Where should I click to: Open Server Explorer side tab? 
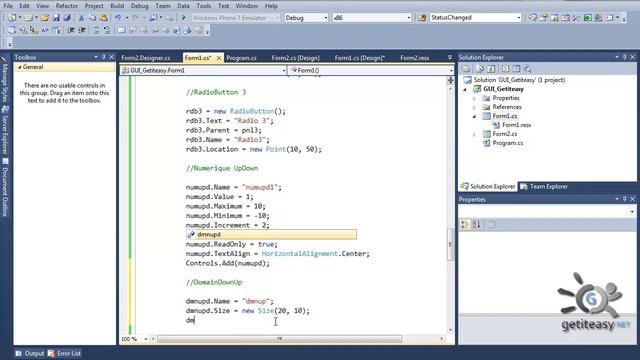[5, 131]
